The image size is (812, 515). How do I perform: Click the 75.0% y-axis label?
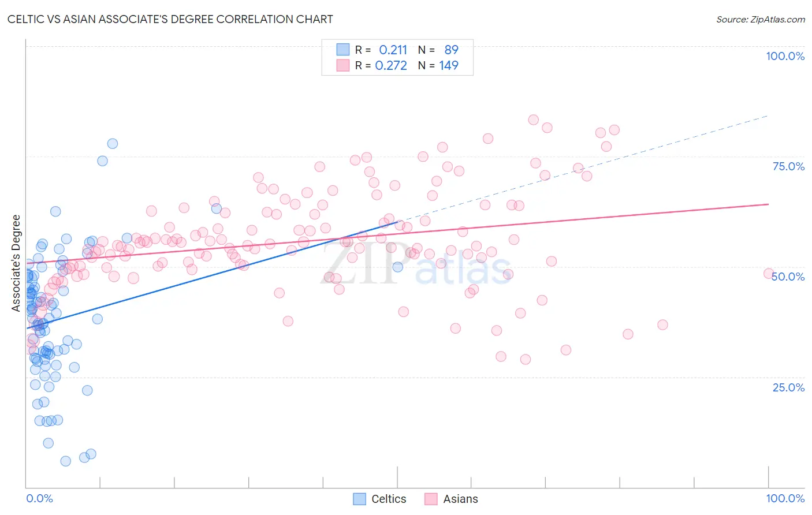[788, 166]
